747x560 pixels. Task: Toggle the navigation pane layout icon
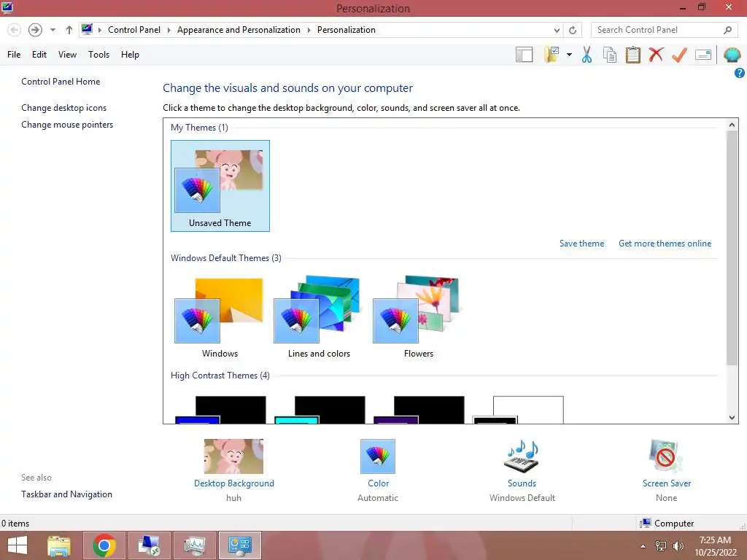(524, 55)
